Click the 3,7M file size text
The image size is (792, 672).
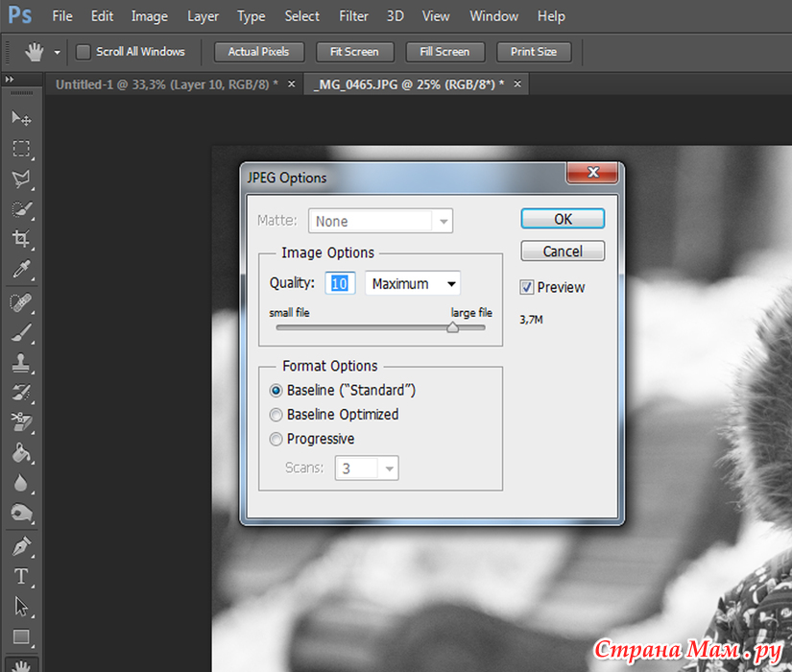(x=532, y=320)
